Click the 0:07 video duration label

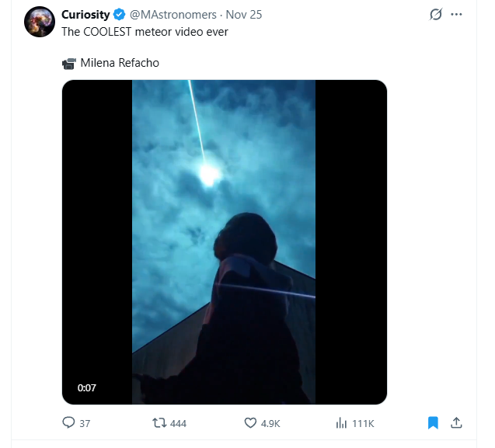(86, 387)
